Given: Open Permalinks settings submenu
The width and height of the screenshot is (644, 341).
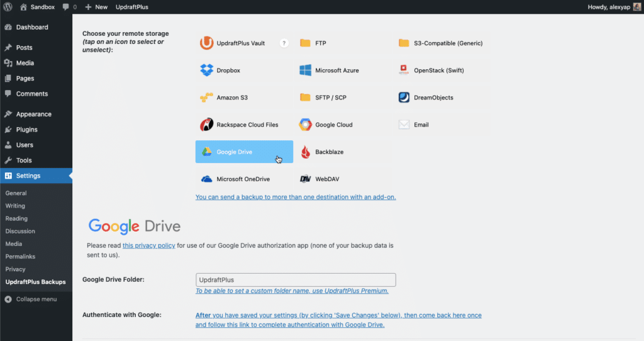Looking at the screenshot, I should pos(20,257).
